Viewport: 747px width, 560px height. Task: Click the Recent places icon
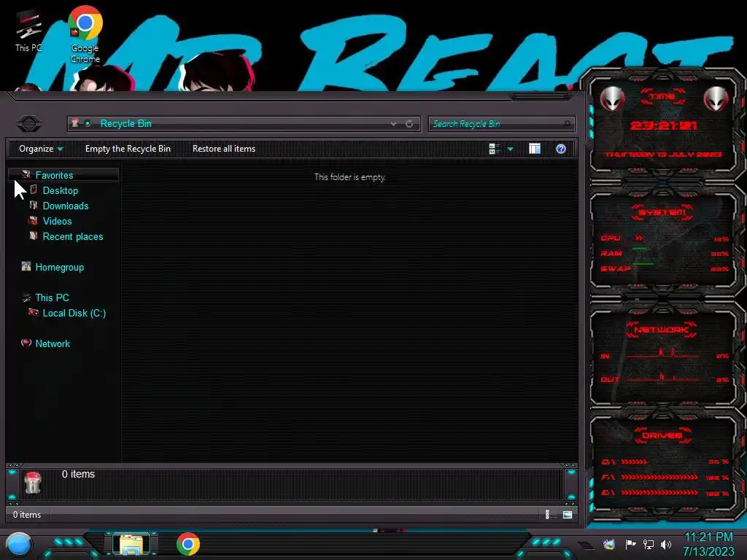[34, 236]
